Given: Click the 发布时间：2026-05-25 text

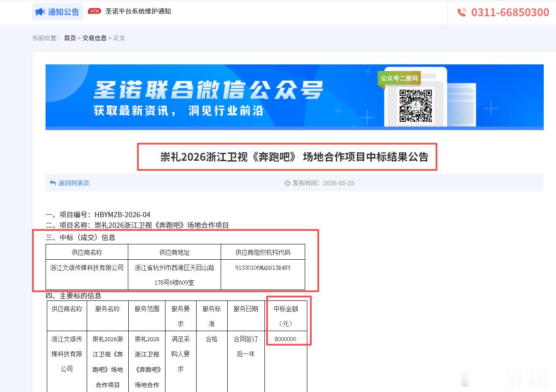Looking at the screenshot, I should click(323, 183).
